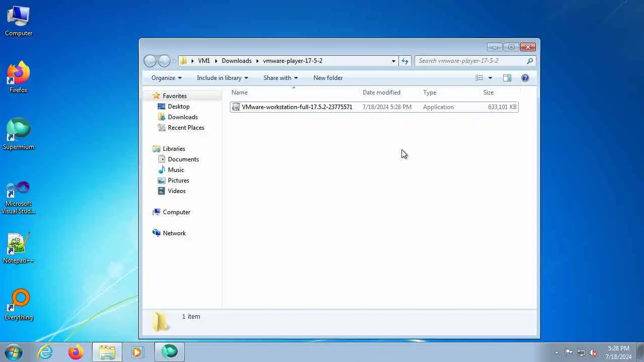Open Pictures library in navigation pane
This screenshot has width=644, height=362.
point(179,180)
